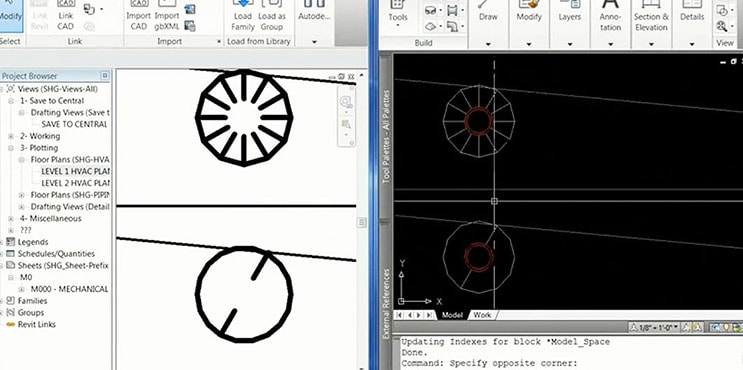743x370 pixels.
Task: Switch to the Work layout tab
Action: click(x=482, y=315)
